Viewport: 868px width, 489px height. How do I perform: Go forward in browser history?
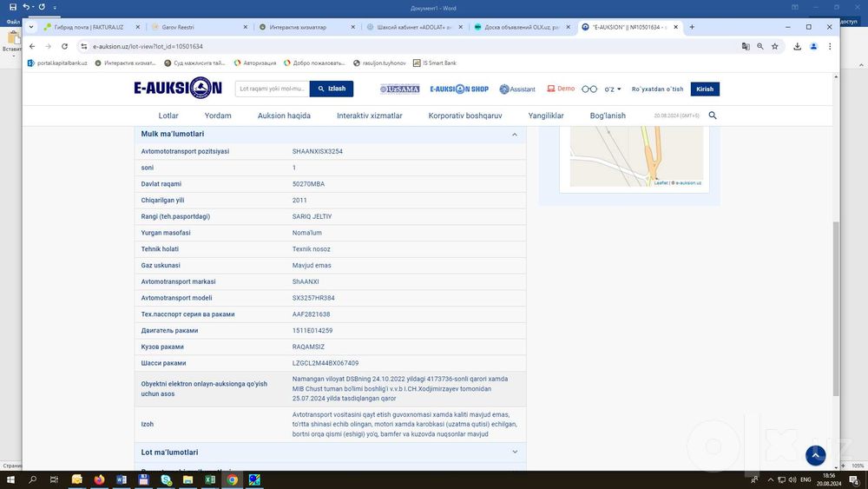(x=48, y=47)
